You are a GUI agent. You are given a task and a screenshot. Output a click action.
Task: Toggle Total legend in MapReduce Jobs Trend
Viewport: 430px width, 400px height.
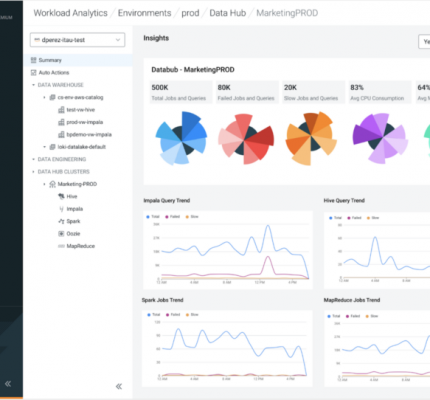[x=334, y=316]
